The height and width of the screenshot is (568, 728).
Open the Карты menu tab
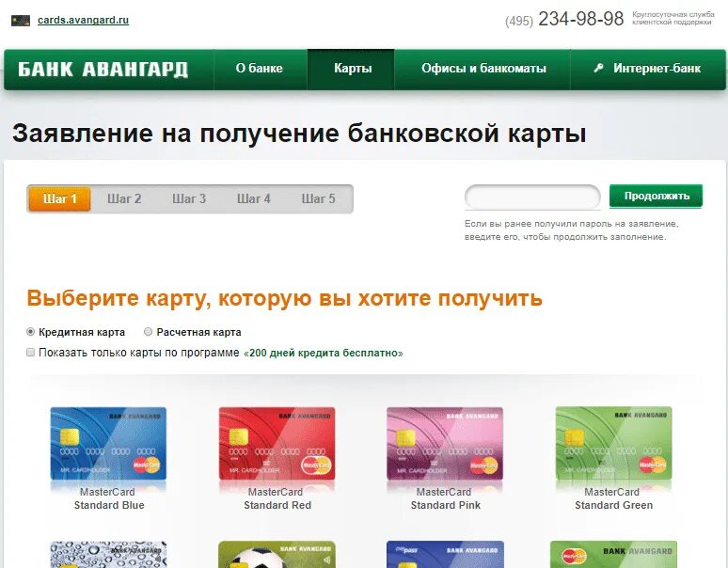coord(353,69)
